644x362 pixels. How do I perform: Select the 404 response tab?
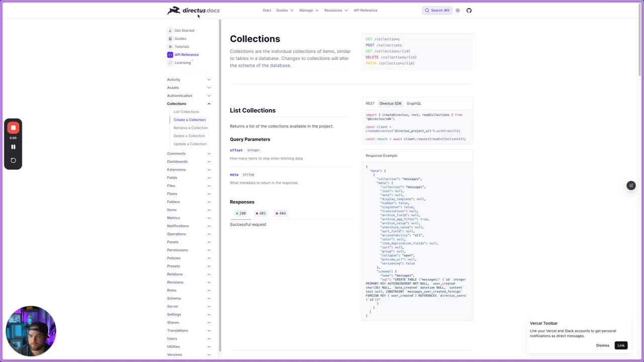(x=281, y=213)
